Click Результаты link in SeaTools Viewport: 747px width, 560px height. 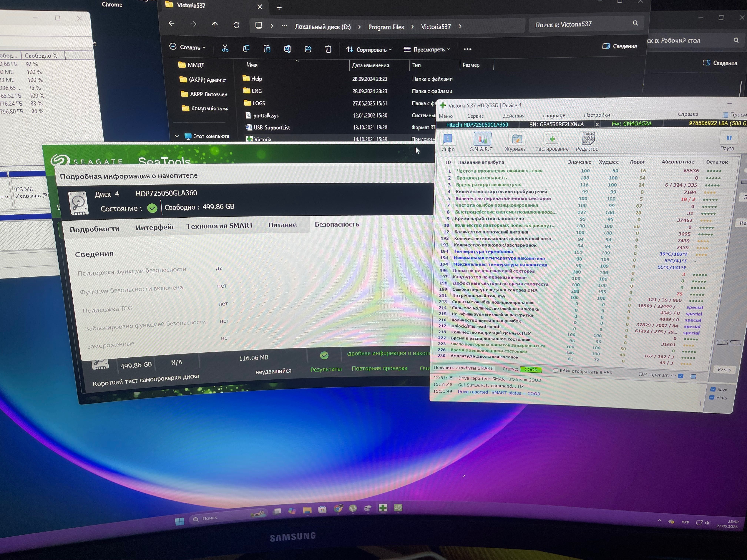pyautogui.click(x=326, y=369)
